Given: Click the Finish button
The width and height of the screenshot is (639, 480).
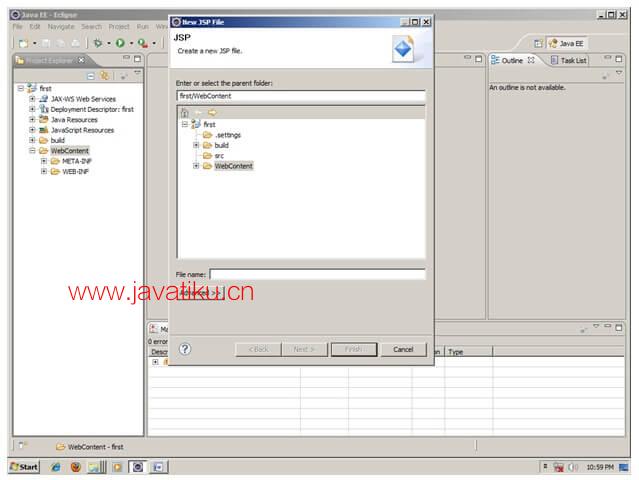Looking at the screenshot, I should (x=354, y=350).
